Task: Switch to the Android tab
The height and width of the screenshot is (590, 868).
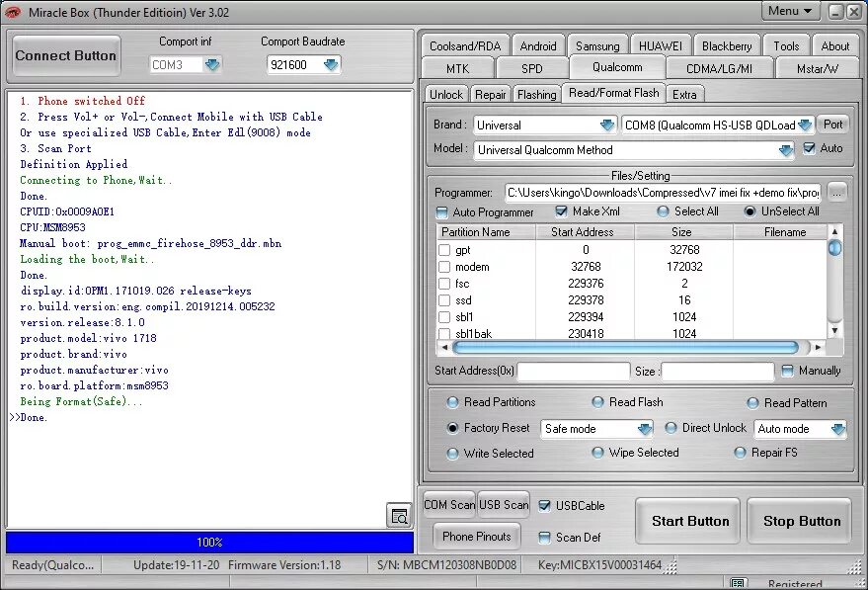Action: tap(538, 46)
